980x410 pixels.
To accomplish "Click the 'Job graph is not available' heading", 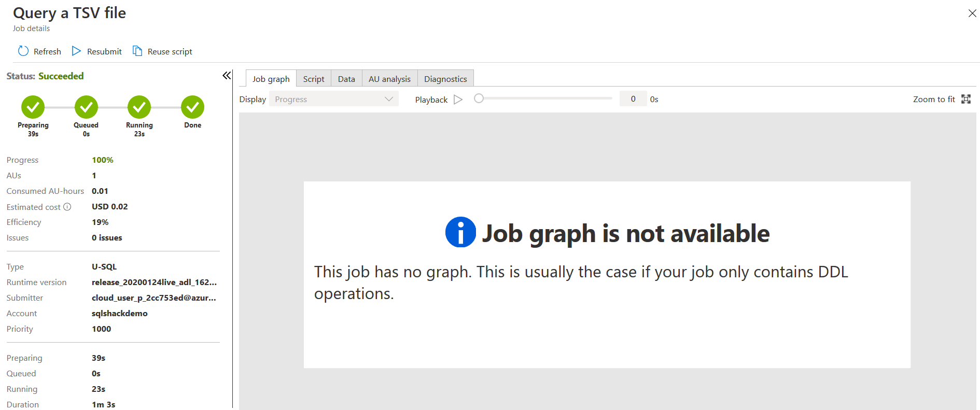I will coord(626,233).
